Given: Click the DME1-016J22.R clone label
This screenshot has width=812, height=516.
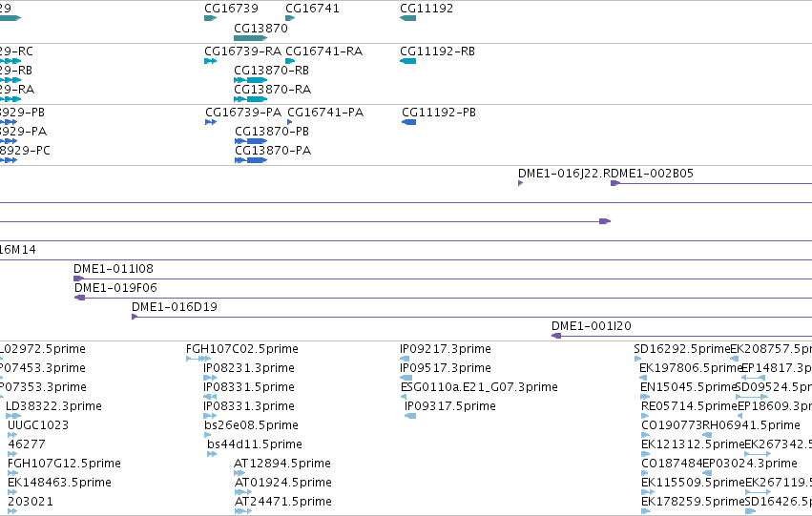Looking at the screenshot, I should [565, 174].
